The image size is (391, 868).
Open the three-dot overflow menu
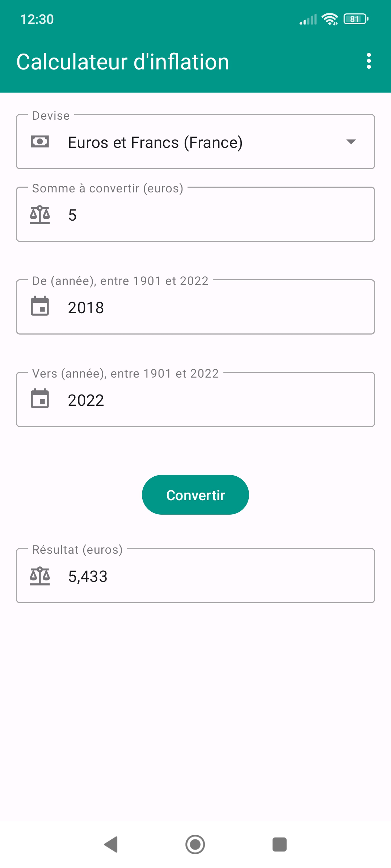click(x=369, y=61)
